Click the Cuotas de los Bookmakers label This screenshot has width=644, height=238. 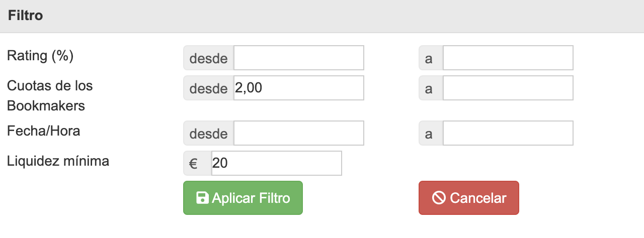(50, 95)
